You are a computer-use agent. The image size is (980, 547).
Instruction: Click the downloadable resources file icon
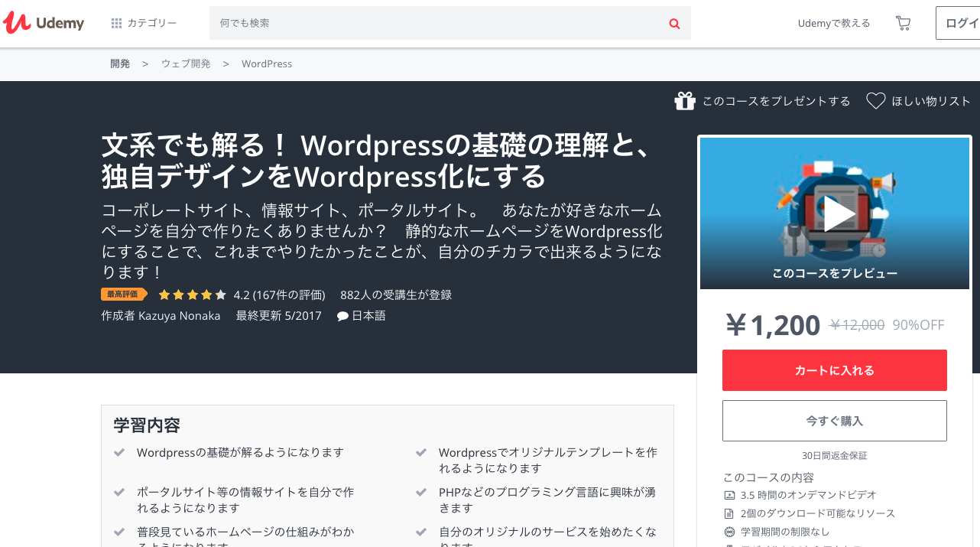(729, 513)
